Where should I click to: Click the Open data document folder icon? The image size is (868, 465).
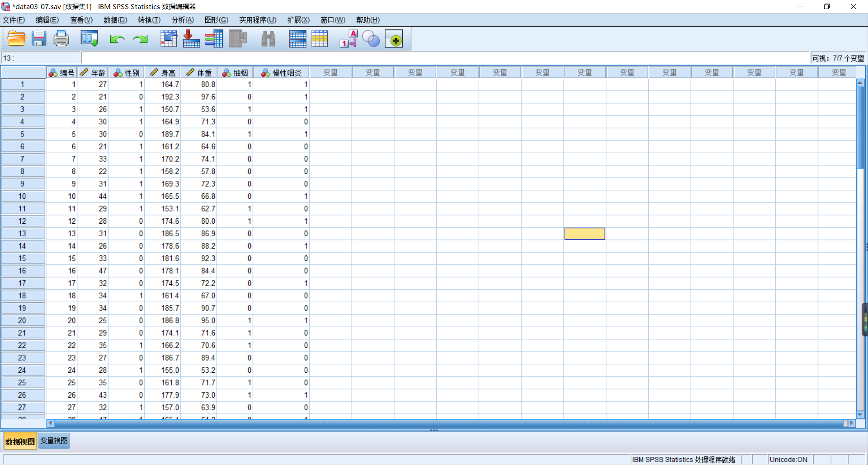coord(16,39)
